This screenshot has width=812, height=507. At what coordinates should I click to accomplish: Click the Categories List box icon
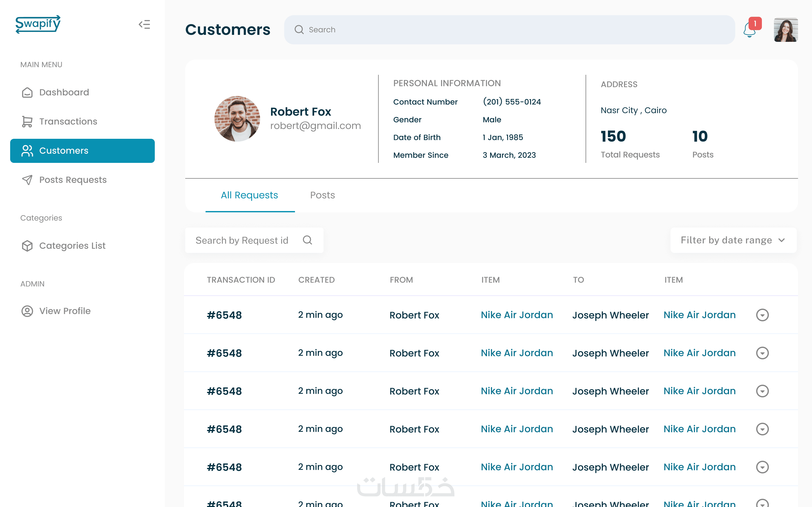[x=27, y=246]
